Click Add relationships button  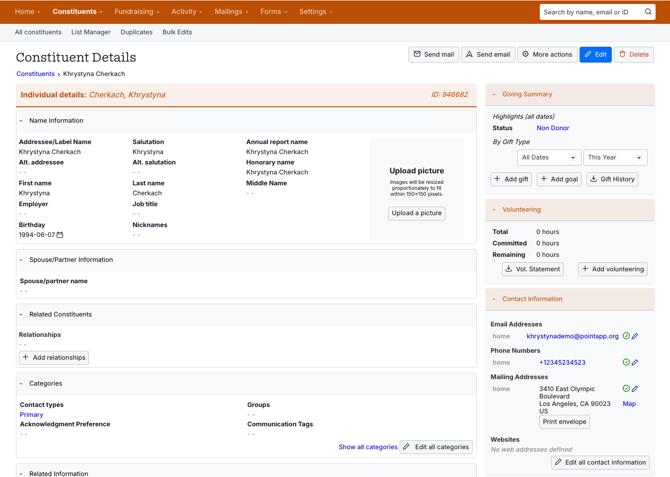[54, 357]
